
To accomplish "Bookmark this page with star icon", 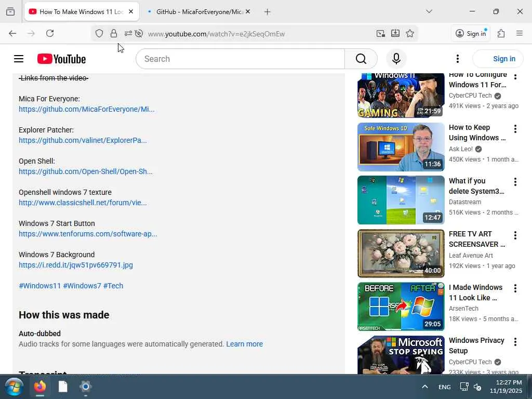I will (410, 33).
